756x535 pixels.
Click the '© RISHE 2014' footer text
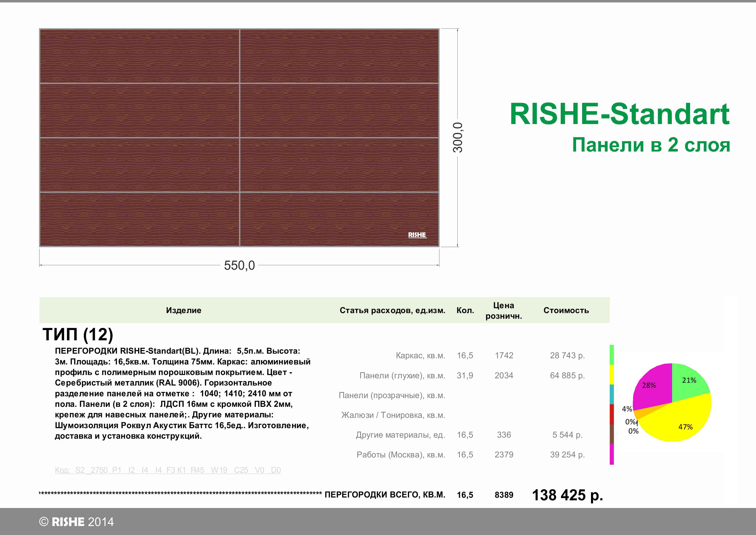click(76, 522)
